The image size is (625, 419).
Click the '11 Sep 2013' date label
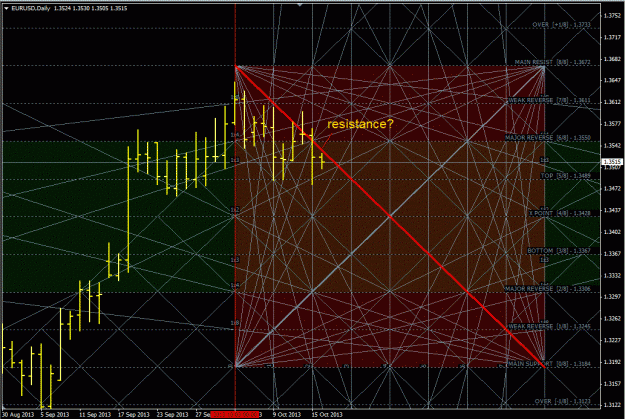coord(95,415)
